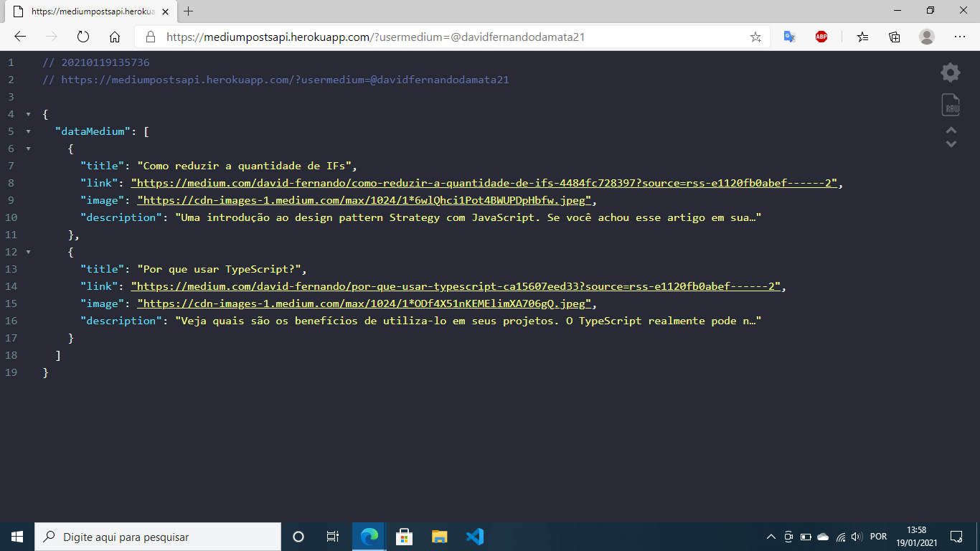View RAW JSON file icon
This screenshot has width=980, height=551.
951,105
